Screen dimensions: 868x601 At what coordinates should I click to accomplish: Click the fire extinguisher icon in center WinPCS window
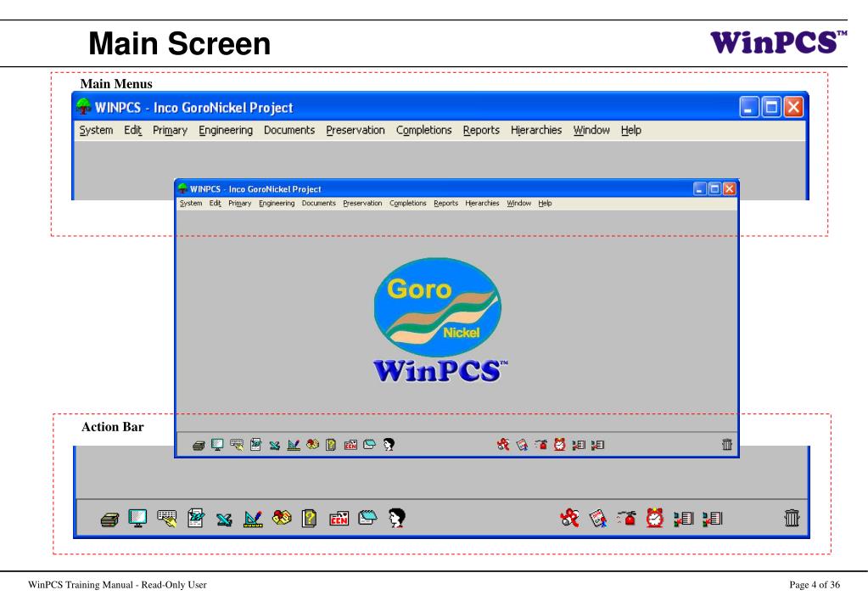(x=540, y=444)
